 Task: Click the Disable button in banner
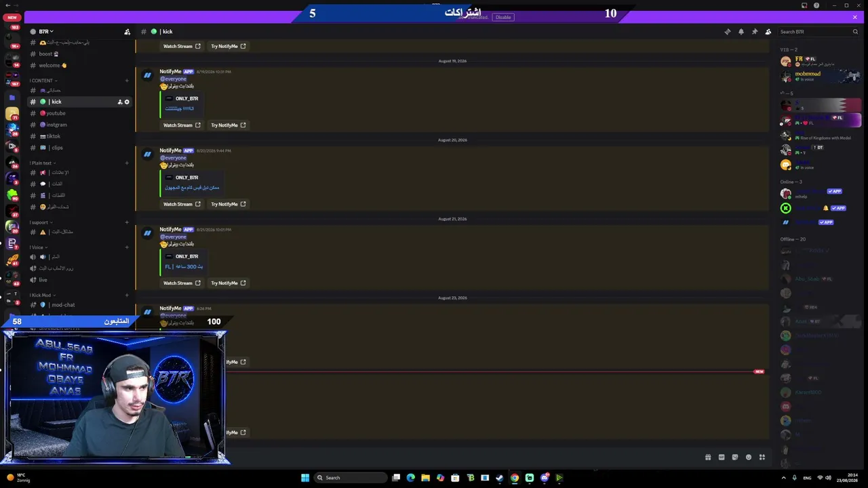coord(503,17)
